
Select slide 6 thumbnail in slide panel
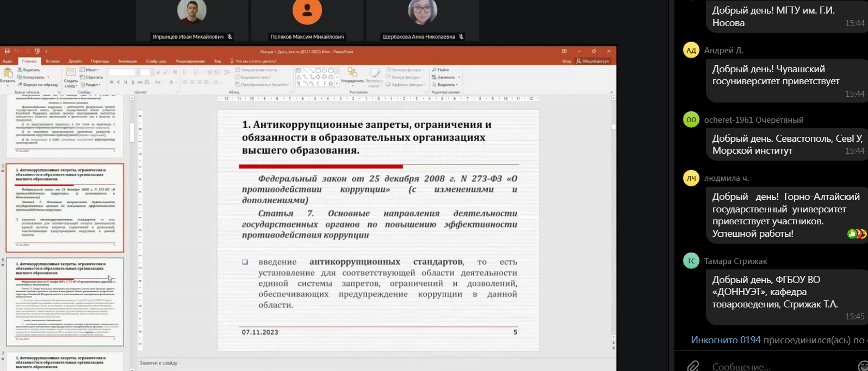[x=65, y=301]
